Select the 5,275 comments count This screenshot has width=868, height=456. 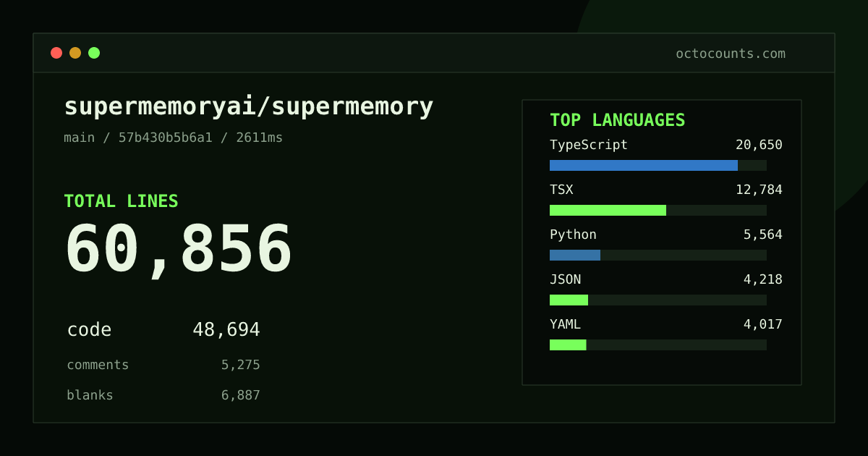[x=241, y=365]
